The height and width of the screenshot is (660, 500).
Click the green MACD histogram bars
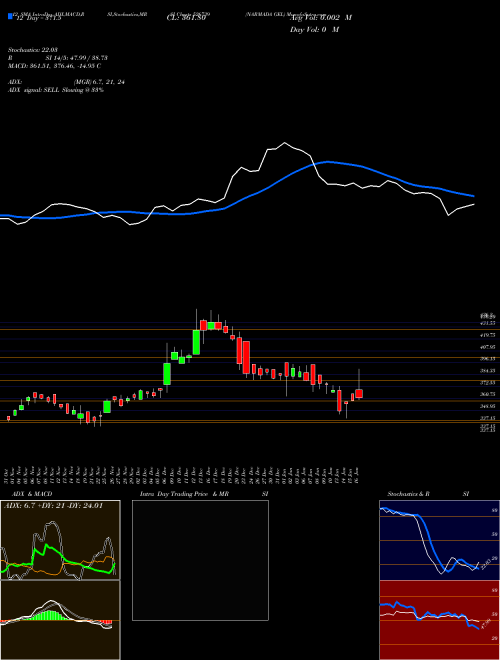[x=50, y=615]
